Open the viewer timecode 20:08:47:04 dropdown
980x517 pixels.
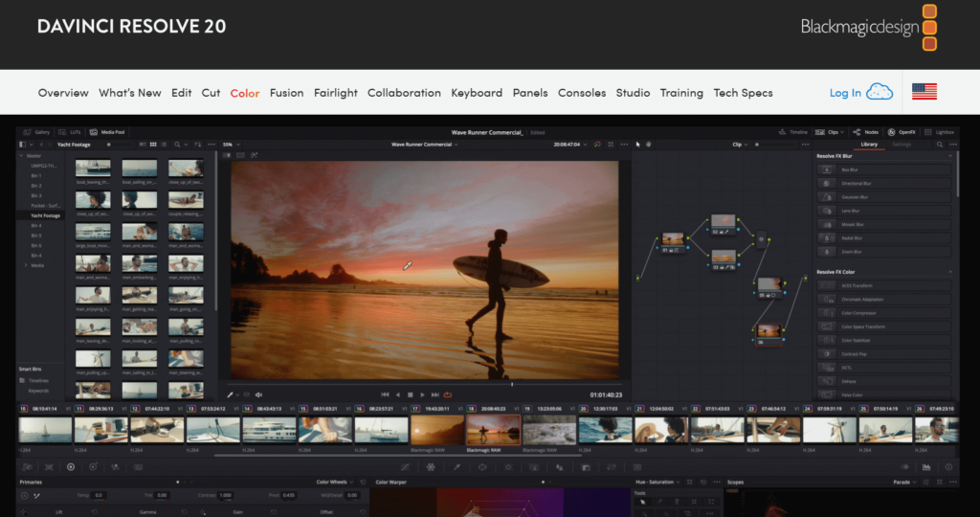(x=571, y=145)
